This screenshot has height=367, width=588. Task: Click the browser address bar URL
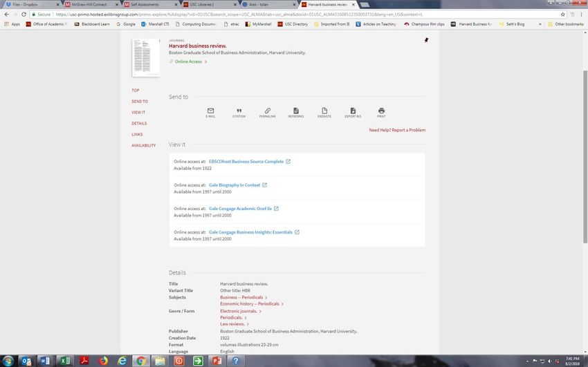coord(239,15)
